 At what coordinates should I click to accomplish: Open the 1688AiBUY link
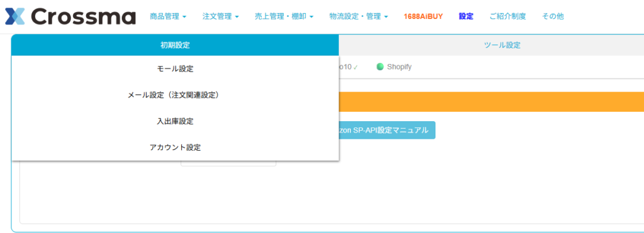pyautogui.click(x=423, y=16)
